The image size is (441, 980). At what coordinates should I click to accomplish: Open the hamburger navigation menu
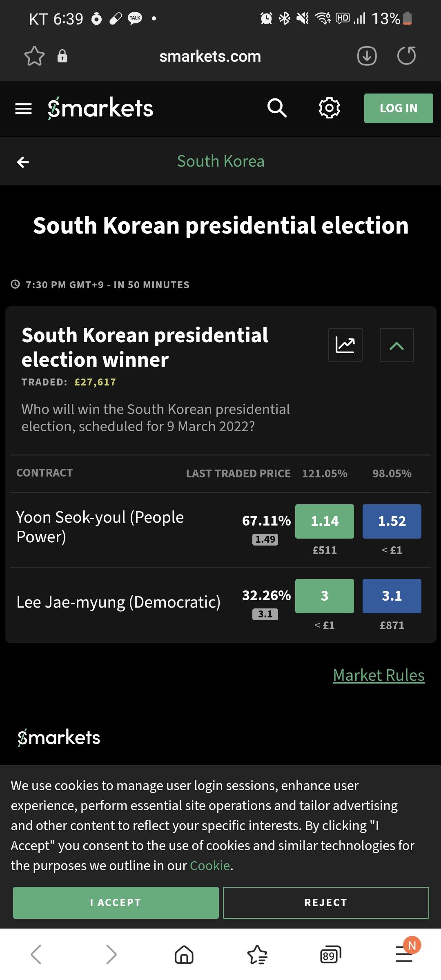tap(23, 109)
